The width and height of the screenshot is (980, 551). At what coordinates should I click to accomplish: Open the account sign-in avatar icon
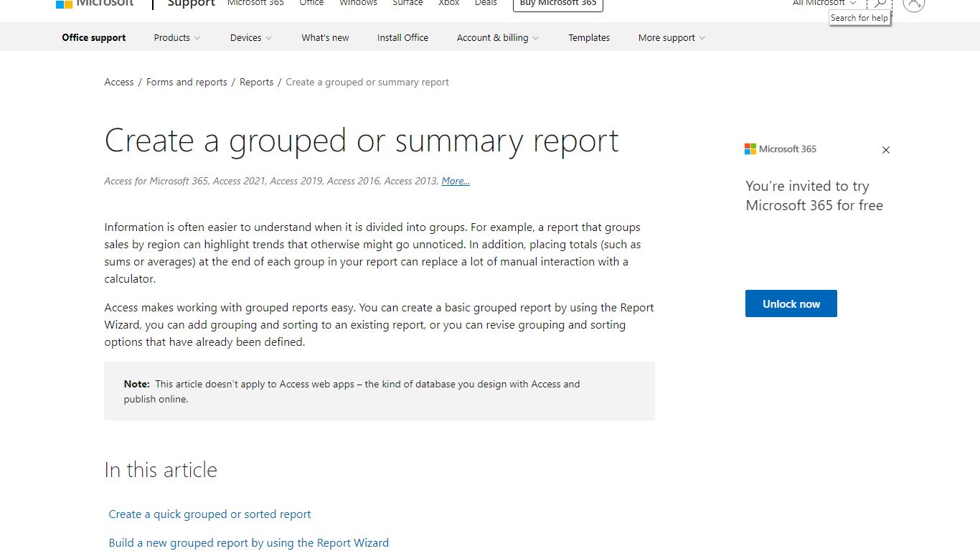click(x=913, y=4)
